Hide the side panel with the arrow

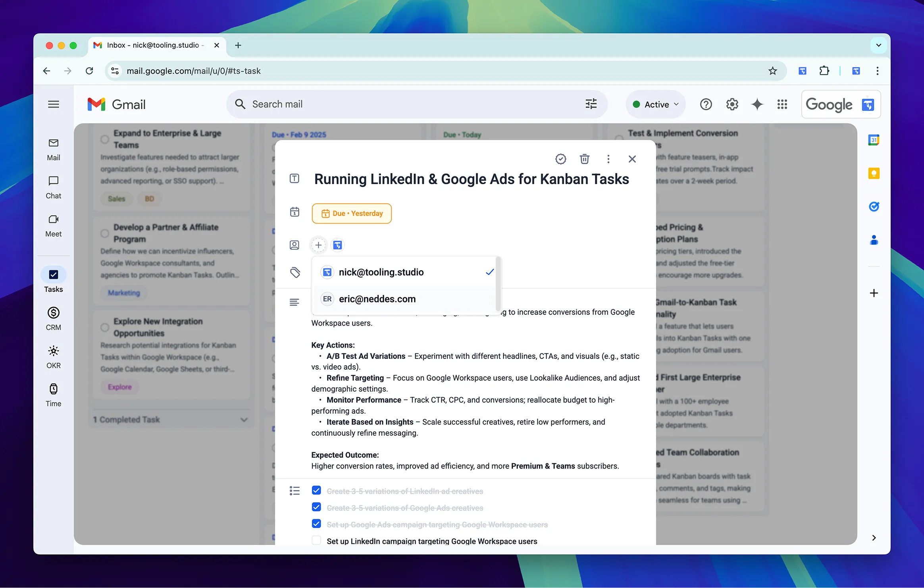(x=874, y=538)
